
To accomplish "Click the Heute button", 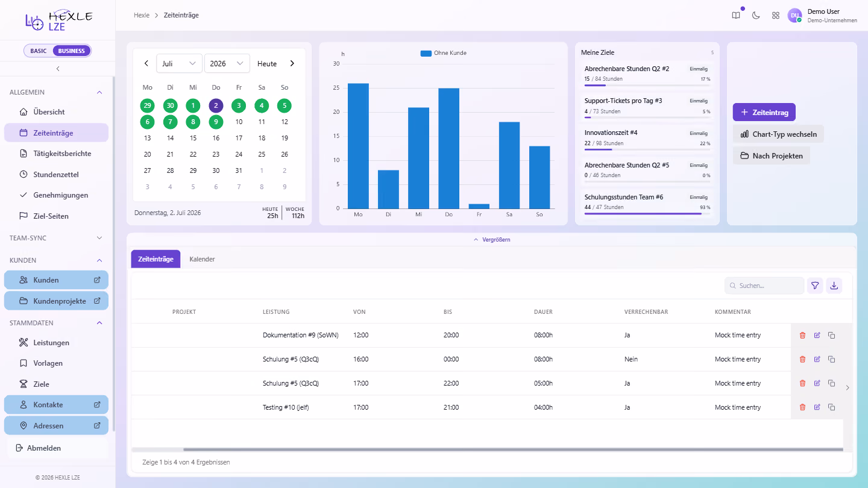I will pyautogui.click(x=267, y=63).
